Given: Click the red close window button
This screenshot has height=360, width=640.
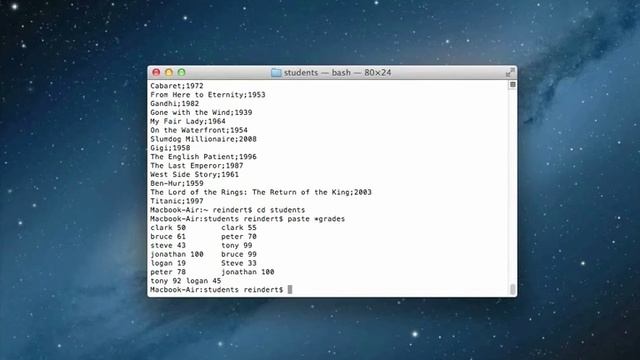Looking at the screenshot, I should pyautogui.click(x=156, y=72).
